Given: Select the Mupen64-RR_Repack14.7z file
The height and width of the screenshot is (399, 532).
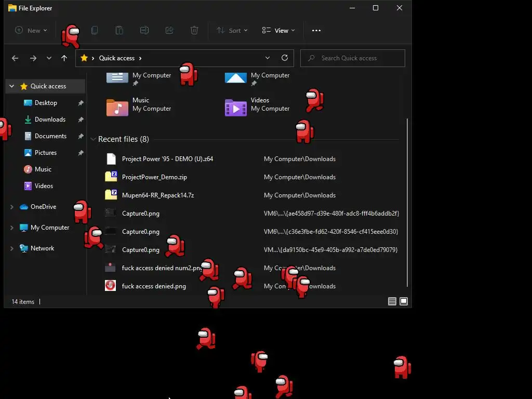Looking at the screenshot, I should [x=158, y=195].
